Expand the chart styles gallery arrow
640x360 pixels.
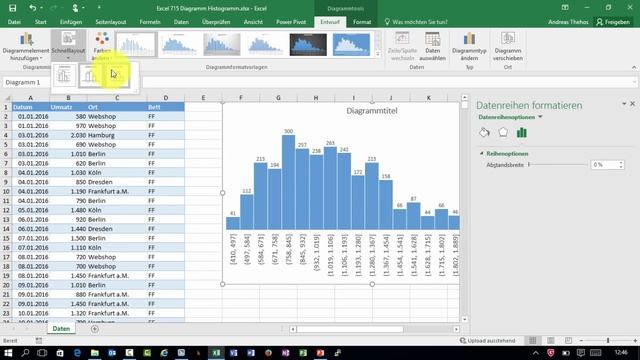coord(378,54)
